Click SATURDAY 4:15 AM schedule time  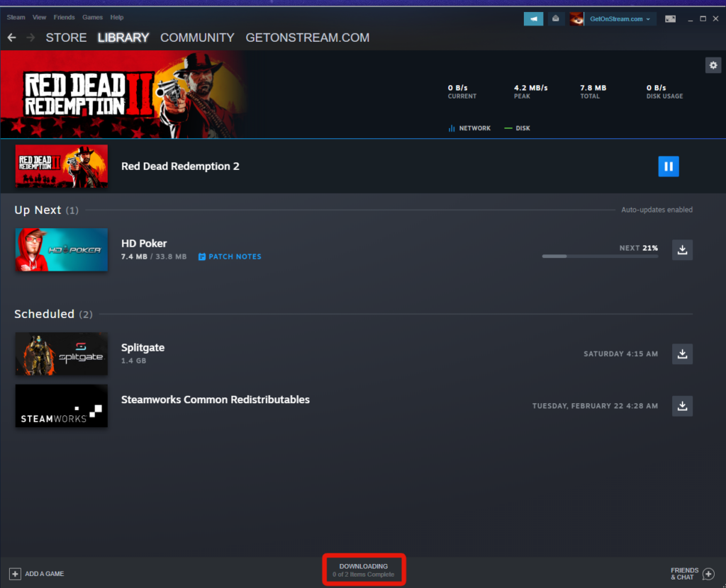tap(620, 354)
